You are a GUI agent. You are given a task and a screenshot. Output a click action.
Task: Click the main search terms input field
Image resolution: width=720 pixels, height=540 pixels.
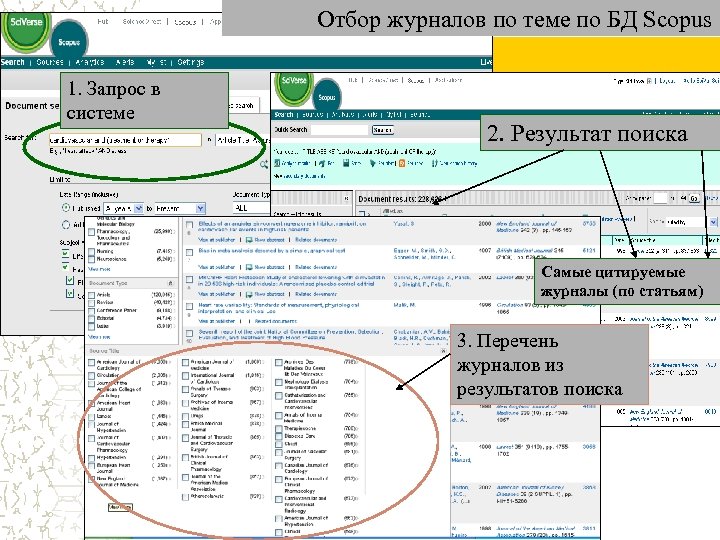pos(125,140)
